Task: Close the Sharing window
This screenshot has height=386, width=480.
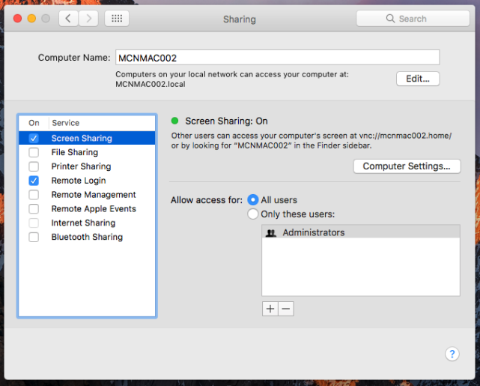Action: 17,18
